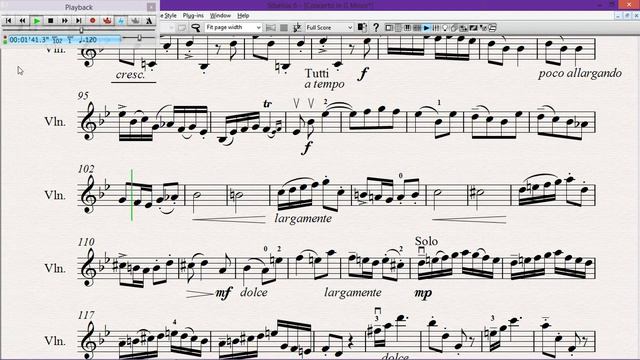Click the red Record button

click(93, 20)
